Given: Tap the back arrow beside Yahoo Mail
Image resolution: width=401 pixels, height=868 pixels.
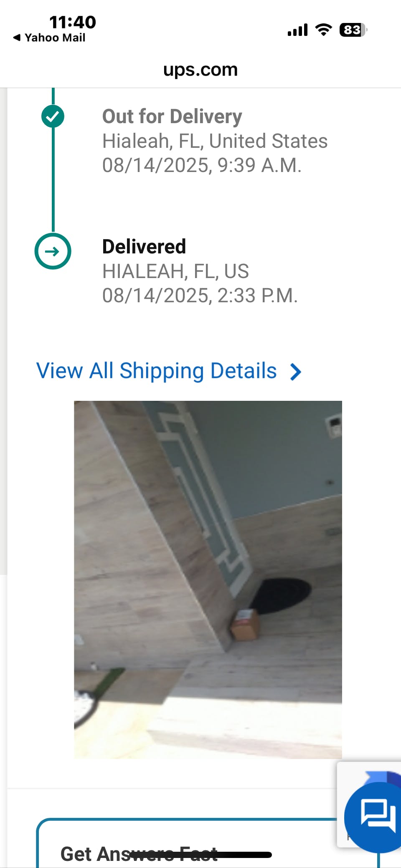Looking at the screenshot, I should click(x=17, y=38).
